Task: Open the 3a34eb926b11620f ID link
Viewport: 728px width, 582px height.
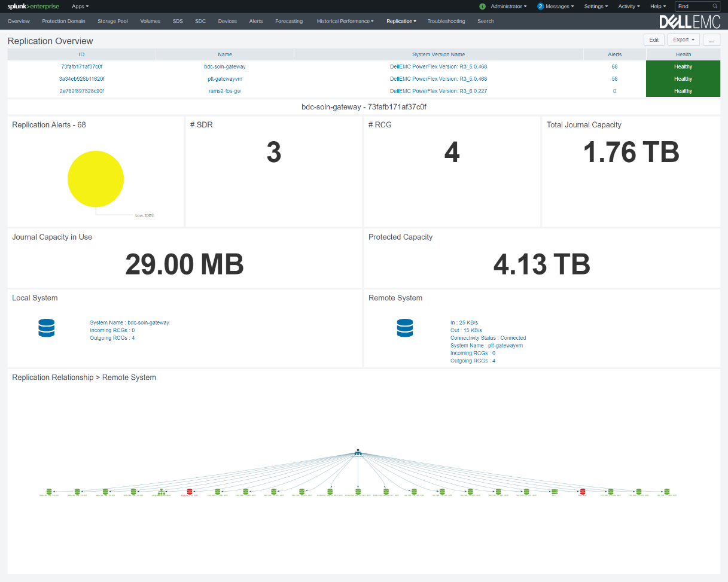Action: tap(81, 78)
